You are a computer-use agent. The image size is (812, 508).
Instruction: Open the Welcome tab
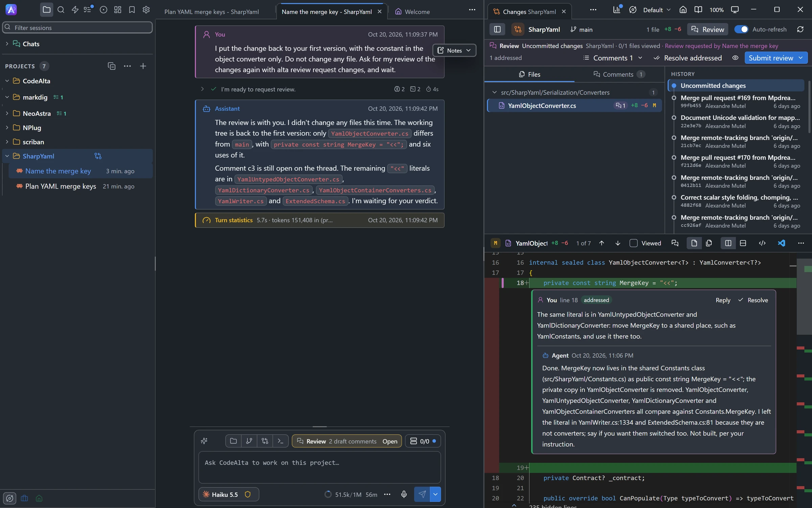412,12
